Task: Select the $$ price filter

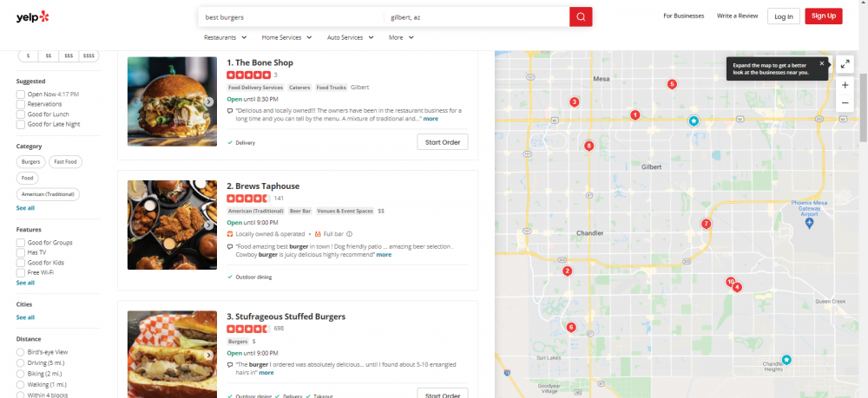Action: point(49,55)
